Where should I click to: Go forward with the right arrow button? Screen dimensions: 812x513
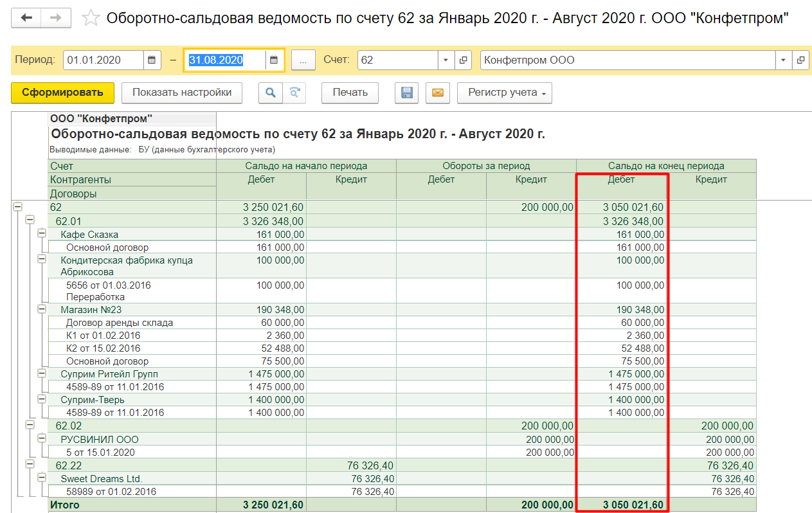56,18
